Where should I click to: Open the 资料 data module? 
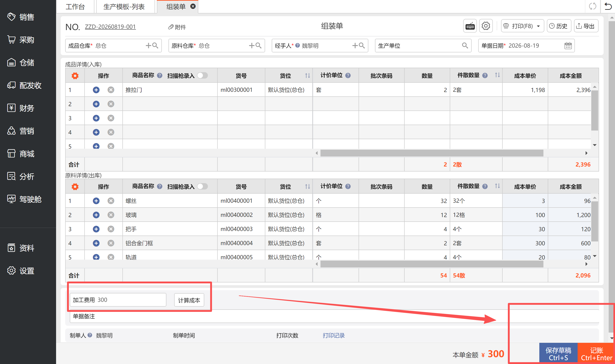[21, 248]
